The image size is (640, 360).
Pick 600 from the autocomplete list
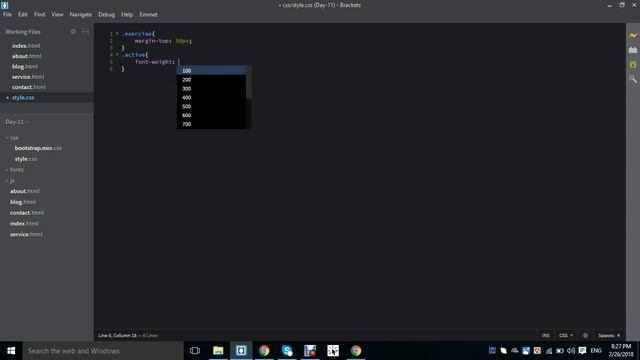click(x=211, y=116)
